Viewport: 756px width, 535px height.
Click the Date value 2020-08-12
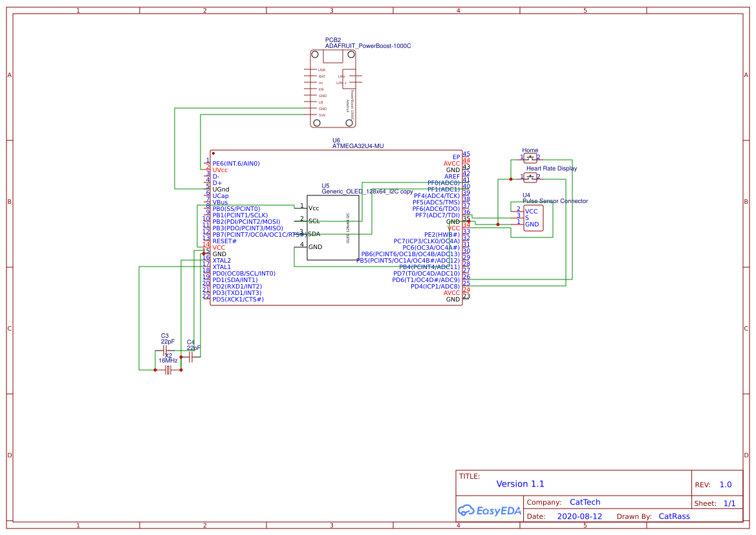tap(579, 516)
